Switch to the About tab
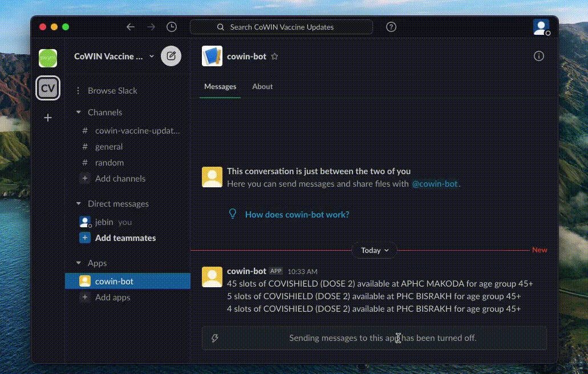The height and width of the screenshot is (374, 588). (262, 86)
